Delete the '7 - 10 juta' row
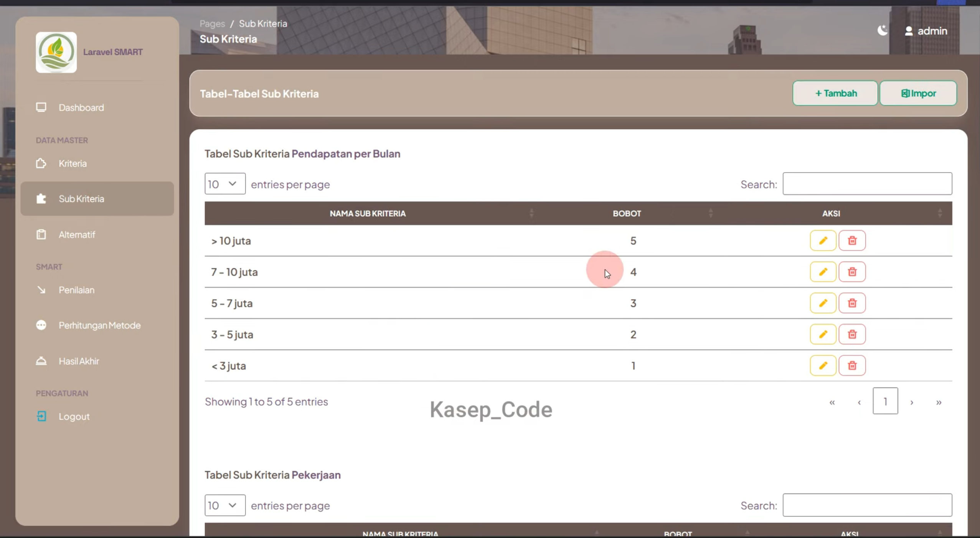 [852, 272]
